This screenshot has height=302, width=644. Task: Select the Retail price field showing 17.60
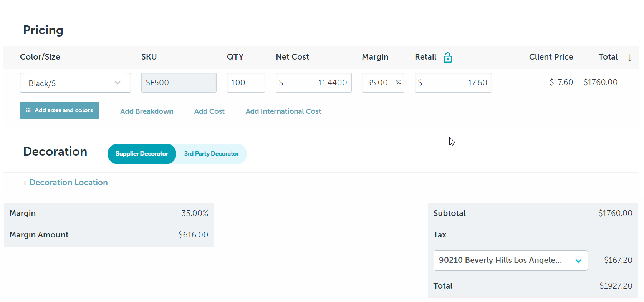[x=453, y=83]
